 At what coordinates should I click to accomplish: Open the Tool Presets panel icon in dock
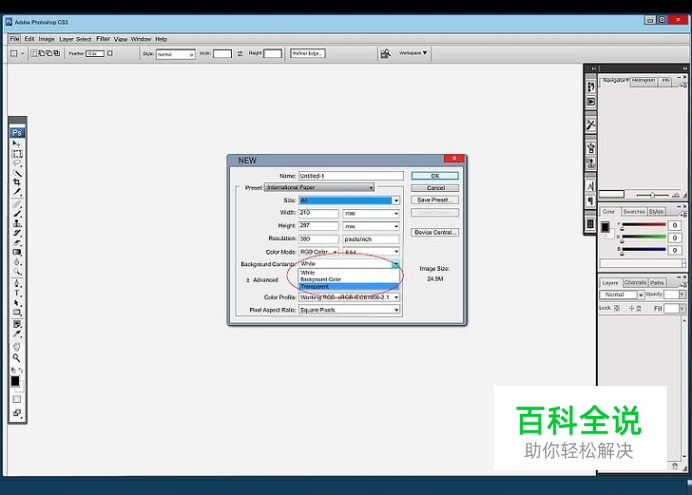click(590, 125)
